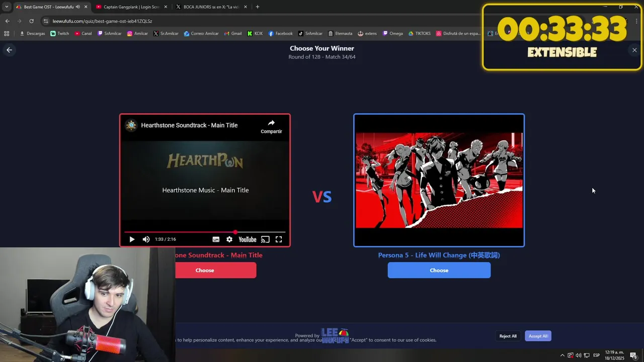The height and width of the screenshot is (362, 644).
Task: Open the Canal YouTube bookmark
Action: 83,34
